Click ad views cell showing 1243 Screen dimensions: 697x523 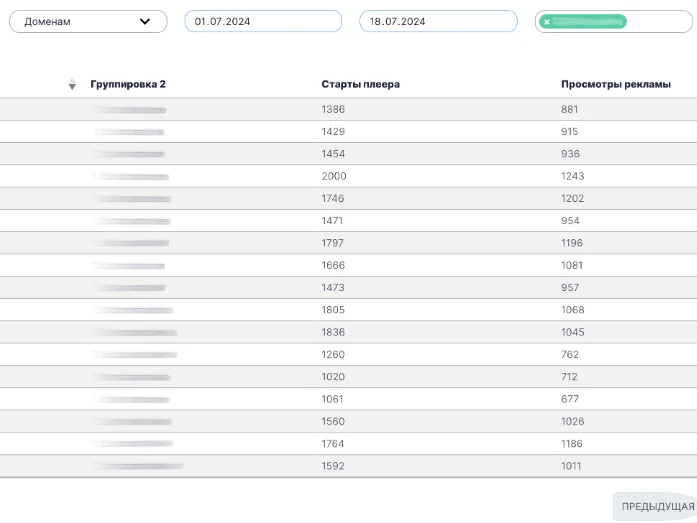(572, 176)
